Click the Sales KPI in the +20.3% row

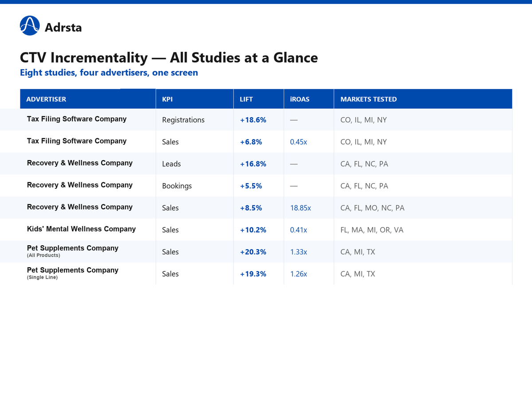170,252
